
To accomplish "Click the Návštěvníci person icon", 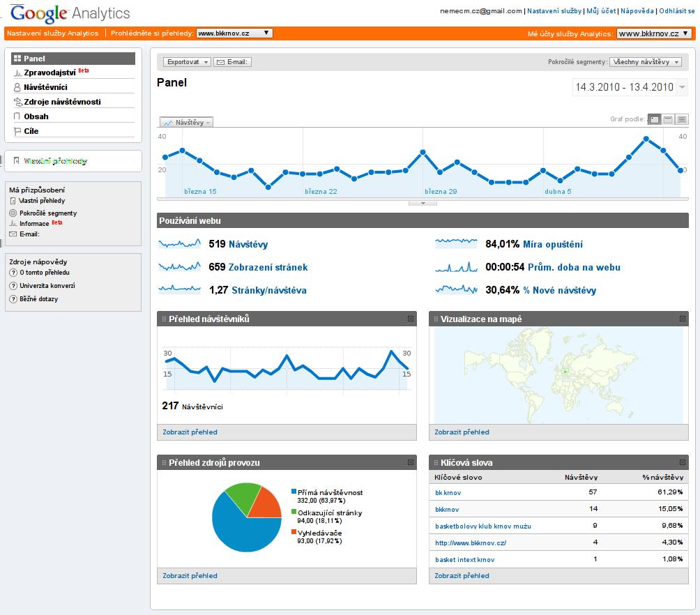I will pos(17,87).
